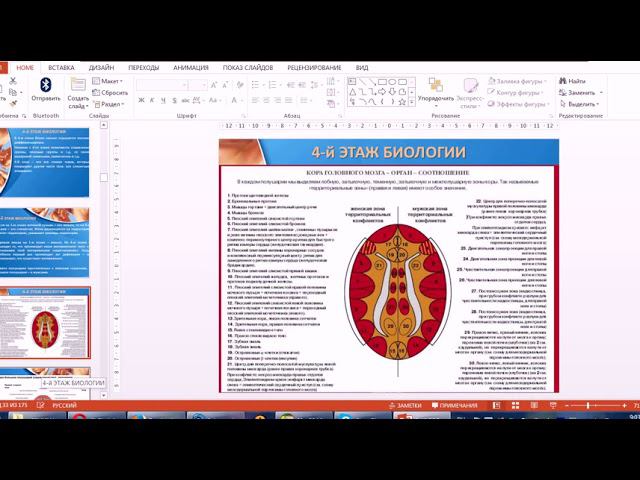Open the Заливка фигуры fill dropdown

click(x=517, y=81)
